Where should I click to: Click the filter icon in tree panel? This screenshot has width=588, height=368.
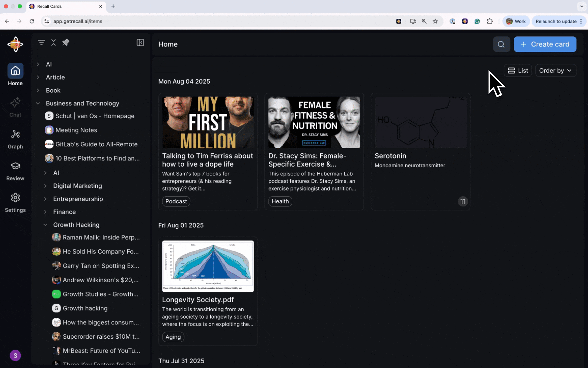pos(42,43)
